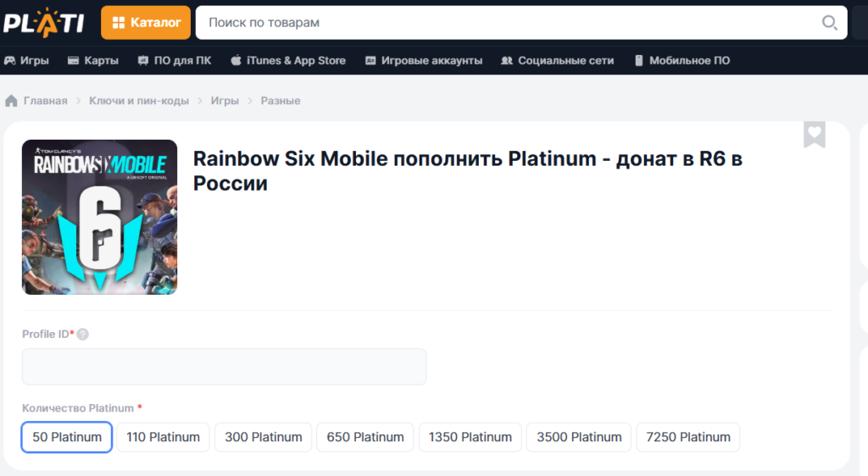
Task: Open the Карты category
Action: pyautogui.click(x=92, y=61)
